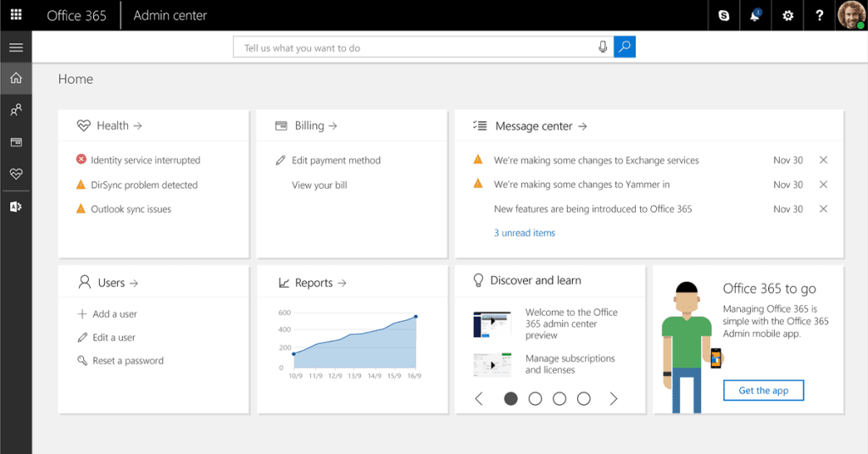Click the key icon beside Reset a password

pyautogui.click(x=82, y=361)
